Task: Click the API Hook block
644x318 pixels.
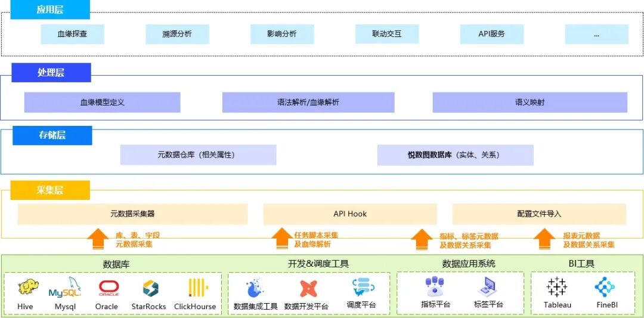Action: 350,214
